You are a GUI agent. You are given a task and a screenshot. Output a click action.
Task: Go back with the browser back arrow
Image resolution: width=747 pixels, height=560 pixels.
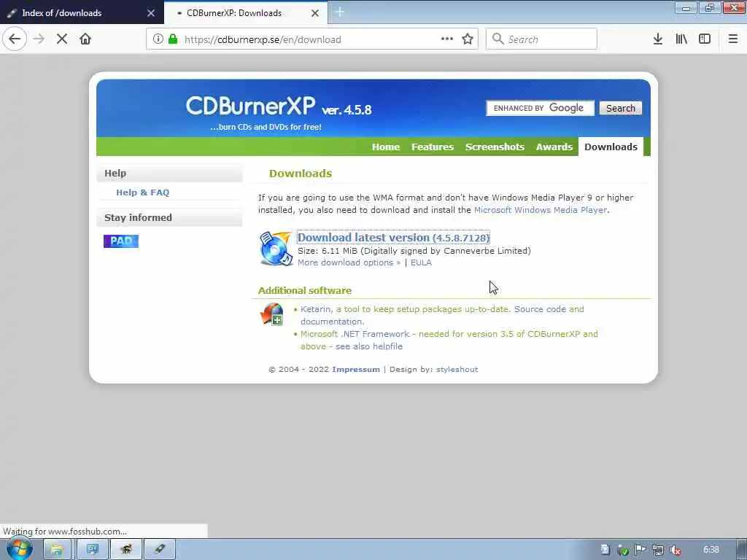coord(15,39)
